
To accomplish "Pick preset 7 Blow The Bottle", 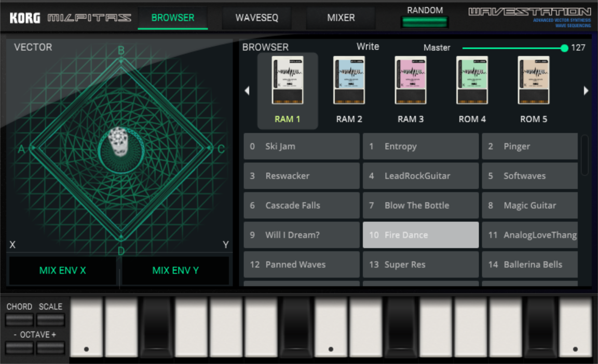I will click(420, 205).
